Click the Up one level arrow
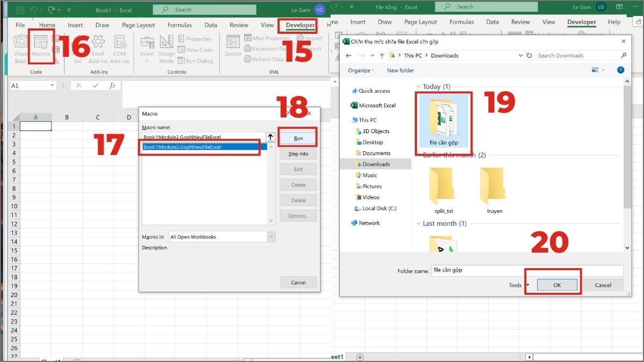 [382, 55]
